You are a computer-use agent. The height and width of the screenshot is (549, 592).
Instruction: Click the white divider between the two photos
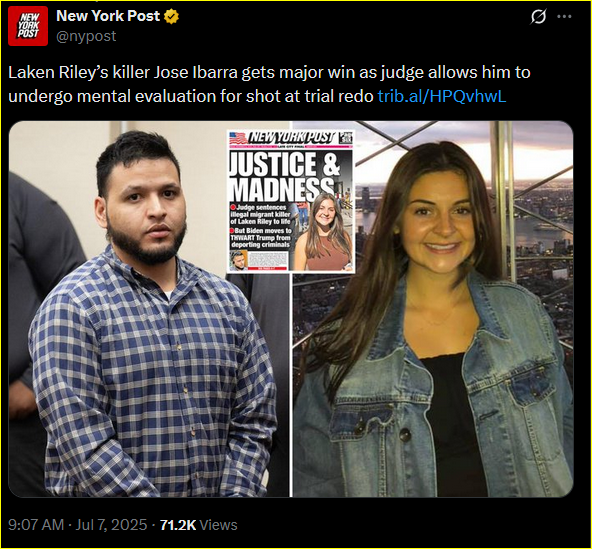click(x=291, y=385)
